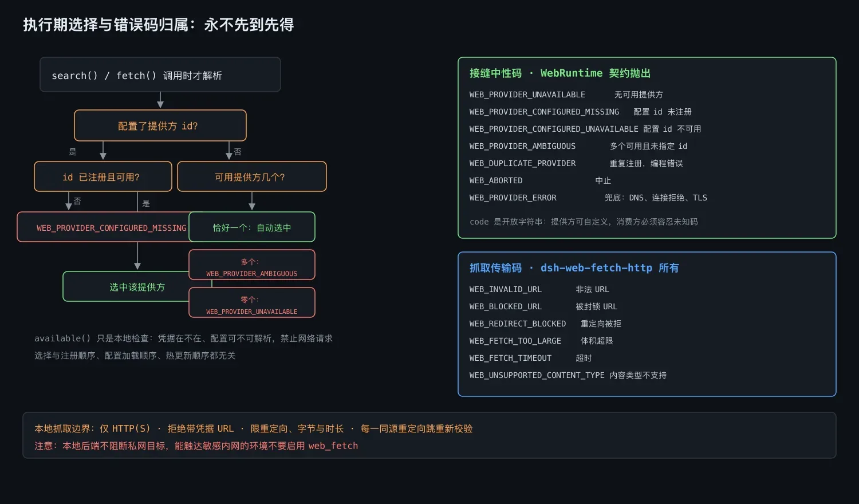The height and width of the screenshot is (504, 859).
Task: Click the heading '接缝中性码 · WebRuntime 契约抛出'
Action: [x=560, y=73]
